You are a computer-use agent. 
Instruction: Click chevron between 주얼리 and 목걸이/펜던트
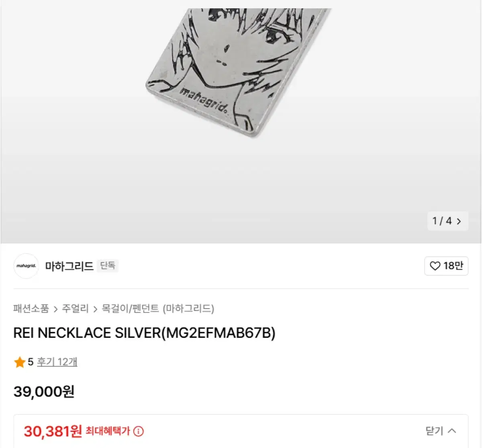tap(95, 309)
